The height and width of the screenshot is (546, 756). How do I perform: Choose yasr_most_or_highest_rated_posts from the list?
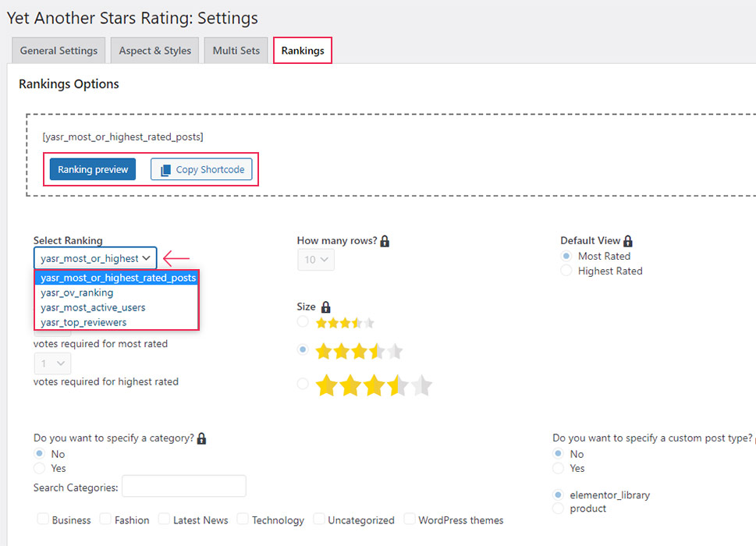(x=117, y=278)
